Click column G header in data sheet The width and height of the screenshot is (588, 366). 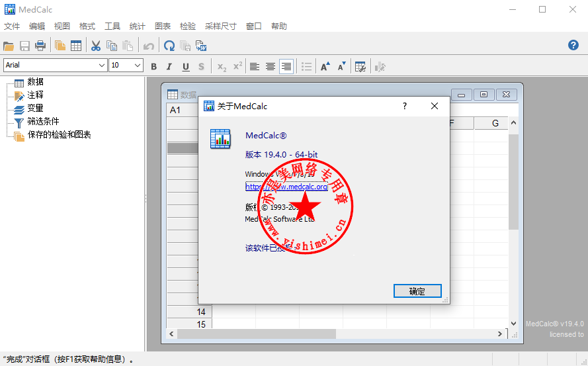491,123
